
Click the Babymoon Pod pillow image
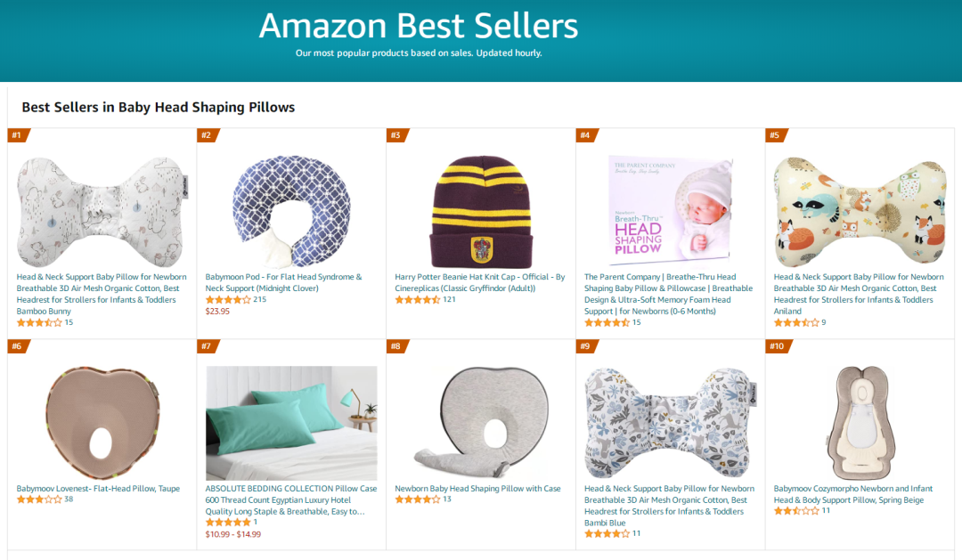click(291, 207)
